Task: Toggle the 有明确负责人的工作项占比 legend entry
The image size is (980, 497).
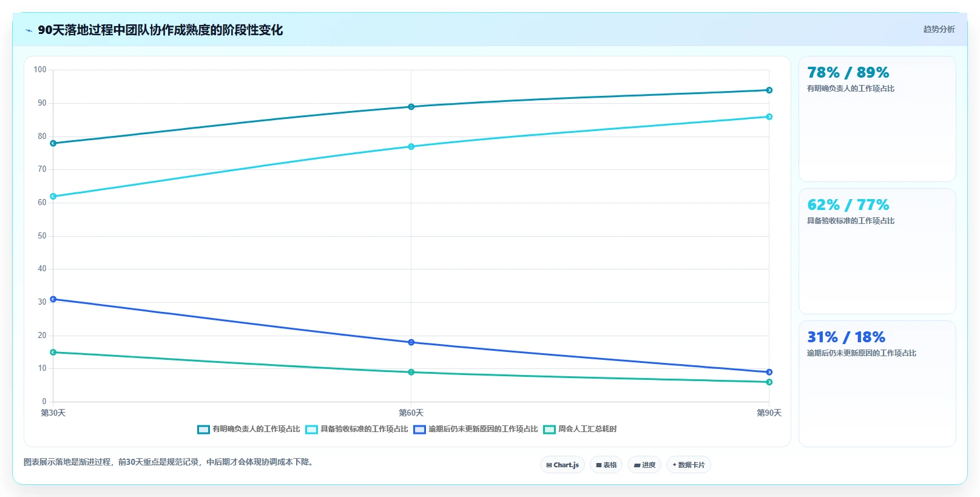Action: coord(249,429)
